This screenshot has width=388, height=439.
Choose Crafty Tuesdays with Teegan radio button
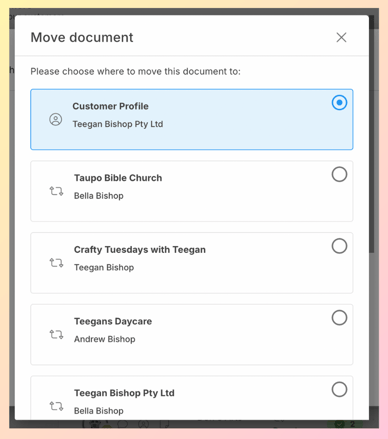[x=339, y=246]
